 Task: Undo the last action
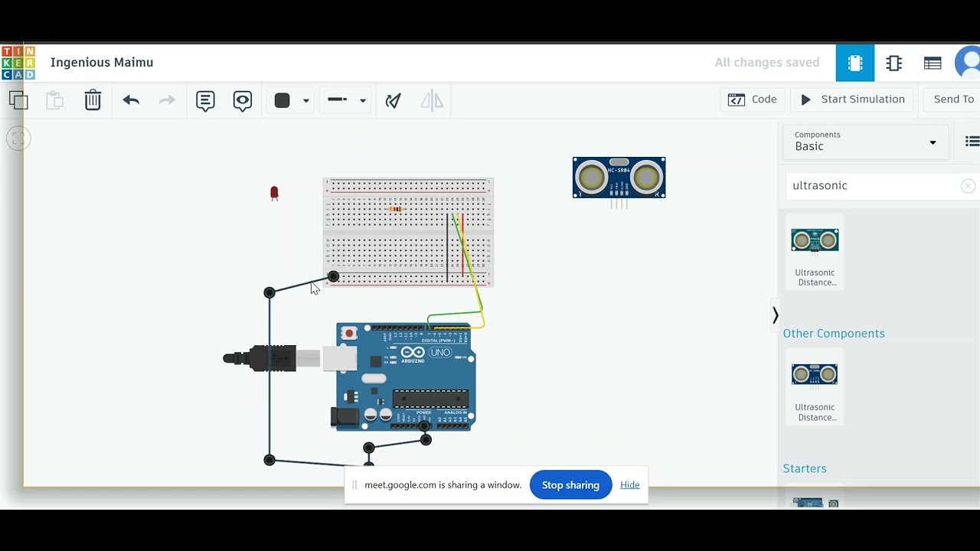(131, 100)
